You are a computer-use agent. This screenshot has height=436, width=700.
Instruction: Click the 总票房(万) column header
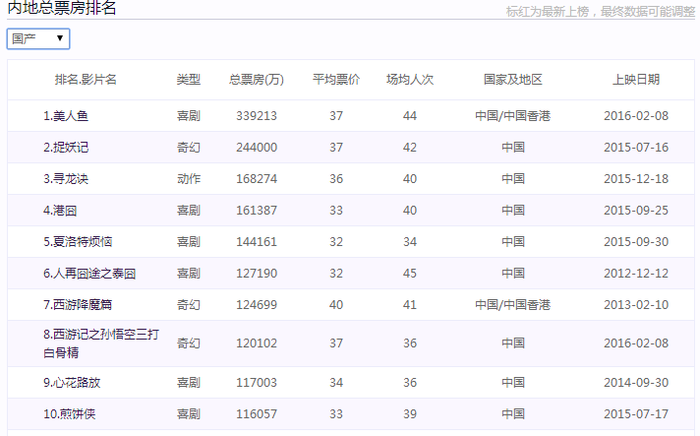tap(256, 80)
